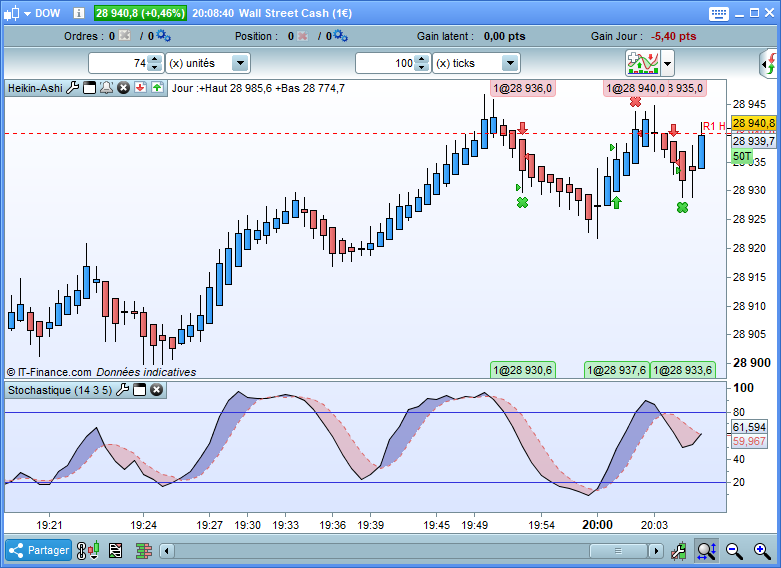Viewport: 781px width, 568px height.
Task: Select buy order label 1@28 937,6
Action: pos(617,370)
